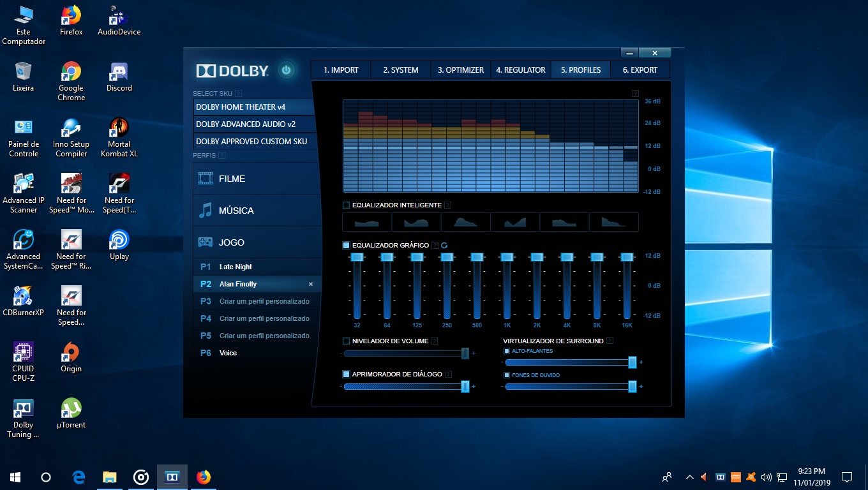Toggle the Dolby power button
The height and width of the screenshot is (490, 868).
[286, 70]
